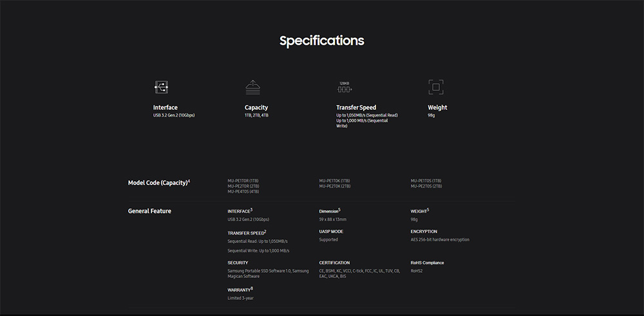
Task: Click the Model Code (Capacity) row label
Action: (158, 183)
